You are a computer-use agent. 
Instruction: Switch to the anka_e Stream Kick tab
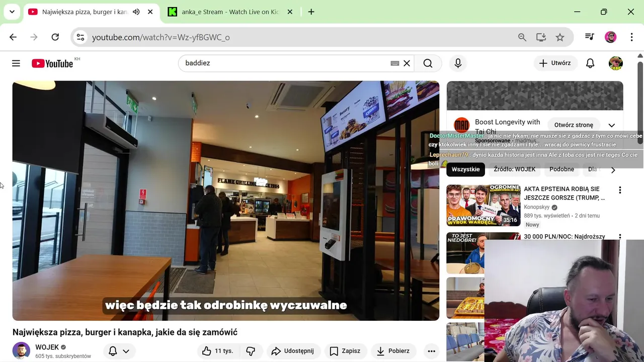[229, 12]
